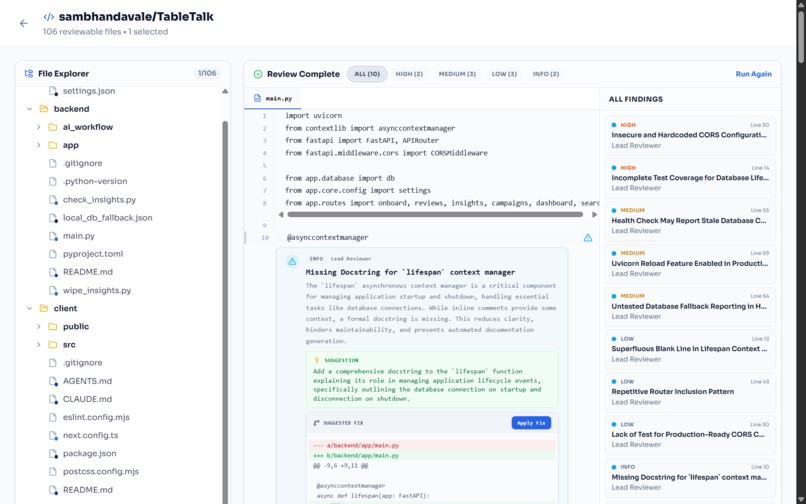
Task: Click the File Explorer vertical scrollbar
Action: click(225, 312)
